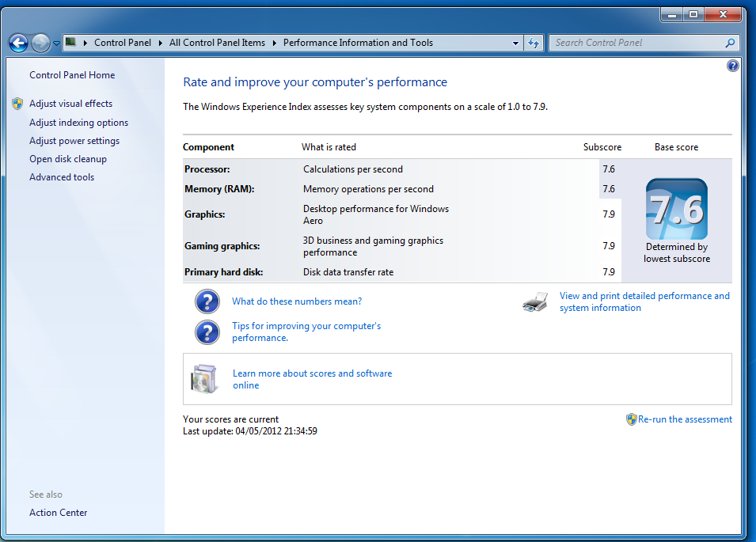
Task: Click the shield icon beside Adjust visual effects
Action: 17,104
